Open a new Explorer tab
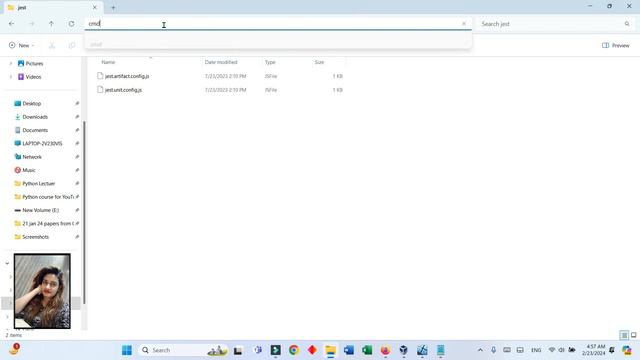640x360 pixels. tap(113, 7)
